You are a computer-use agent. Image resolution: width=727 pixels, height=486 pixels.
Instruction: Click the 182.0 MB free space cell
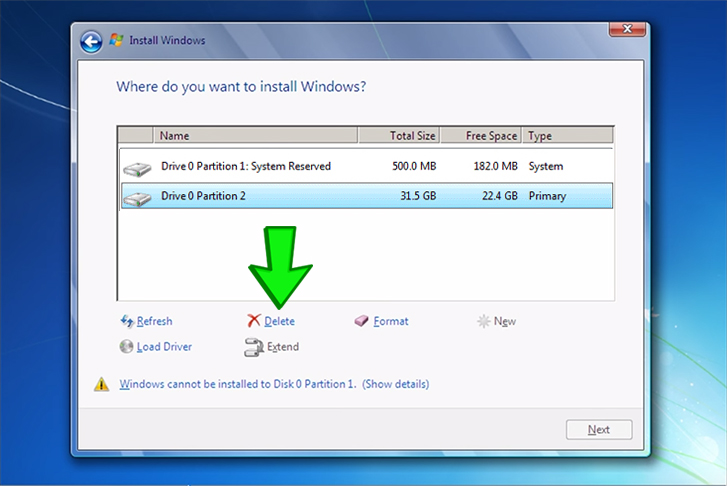[495, 166]
